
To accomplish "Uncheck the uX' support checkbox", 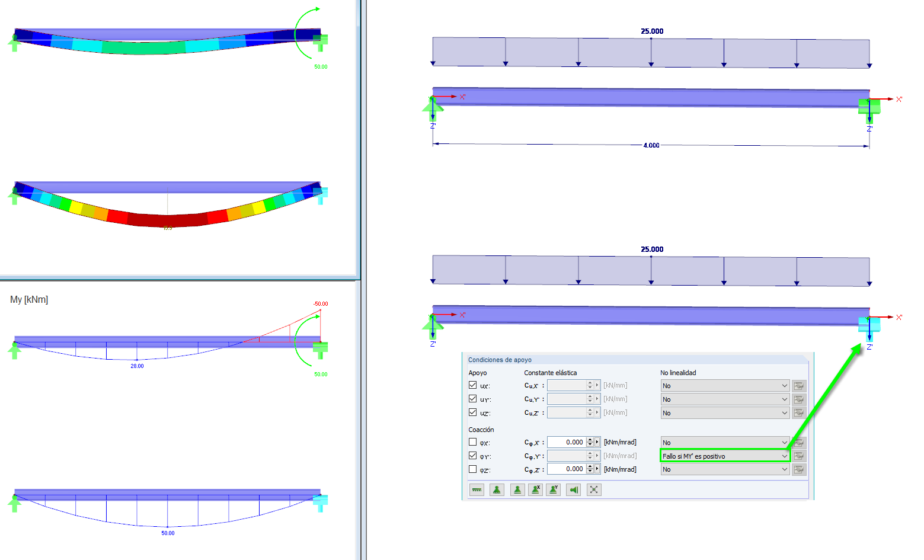I will pos(472,385).
